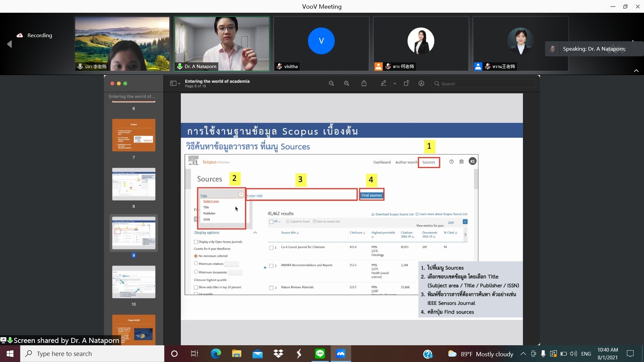Click the green fullscreen dot in Preview

coord(125,83)
